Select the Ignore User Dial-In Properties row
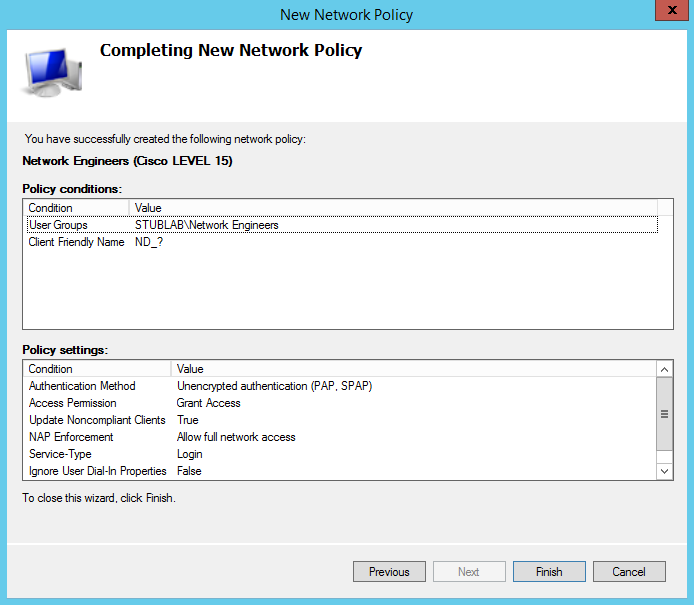 (x=340, y=470)
